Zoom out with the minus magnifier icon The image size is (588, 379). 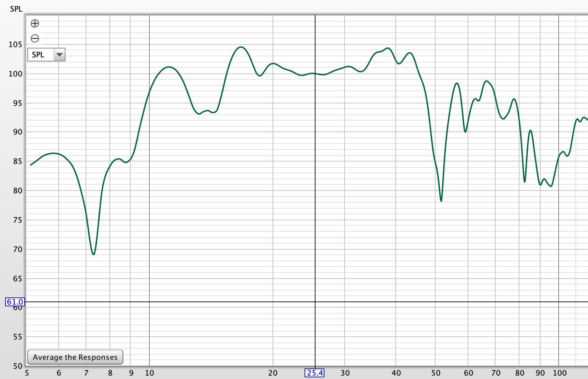click(x=35, y=38)
